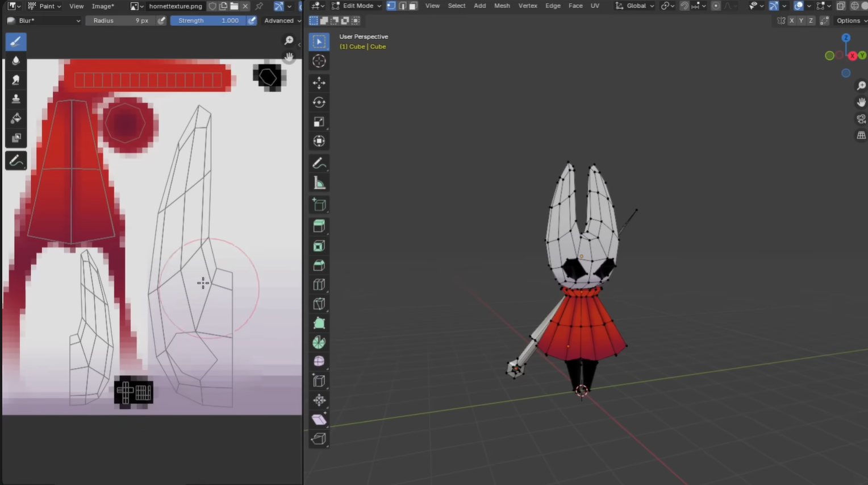This screenshot has width=868, height=485.
Task: Open the Mesh menu
Action: (x=502, y=6)
